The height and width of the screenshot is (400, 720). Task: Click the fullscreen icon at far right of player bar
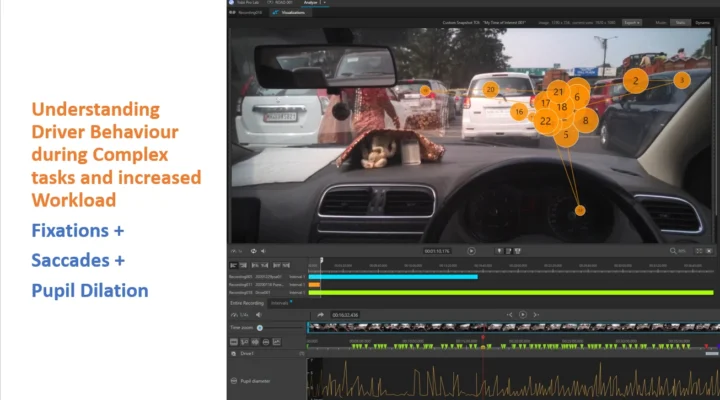coord(709,251)
